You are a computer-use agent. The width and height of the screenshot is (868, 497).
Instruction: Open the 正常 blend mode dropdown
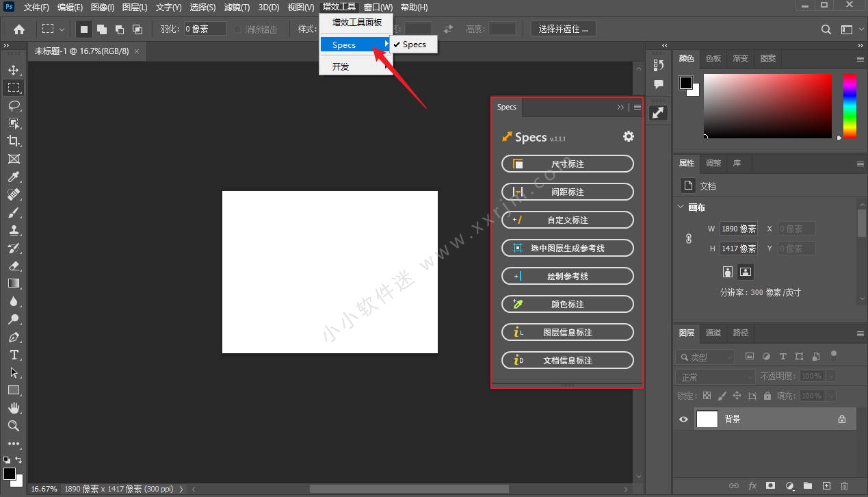pyautogui.click(x=715, y=377)
